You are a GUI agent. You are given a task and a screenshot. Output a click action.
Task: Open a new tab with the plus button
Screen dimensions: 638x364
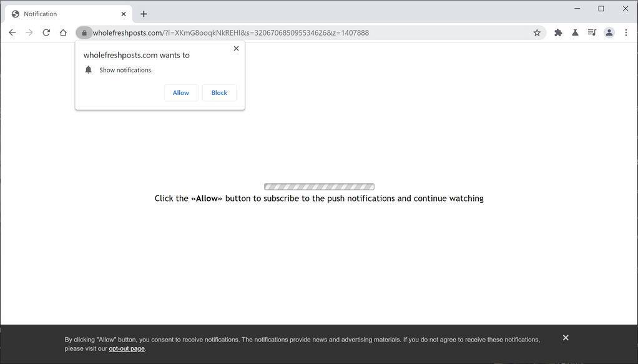[144, 13]
